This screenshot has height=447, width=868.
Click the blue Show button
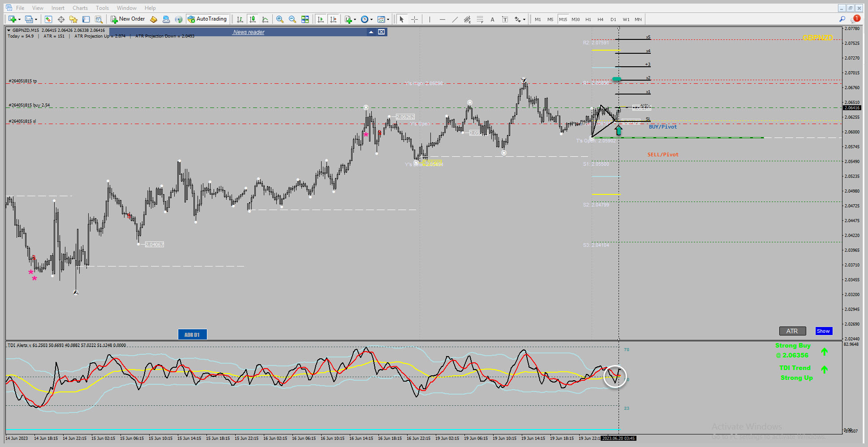[x=823, y=331]
